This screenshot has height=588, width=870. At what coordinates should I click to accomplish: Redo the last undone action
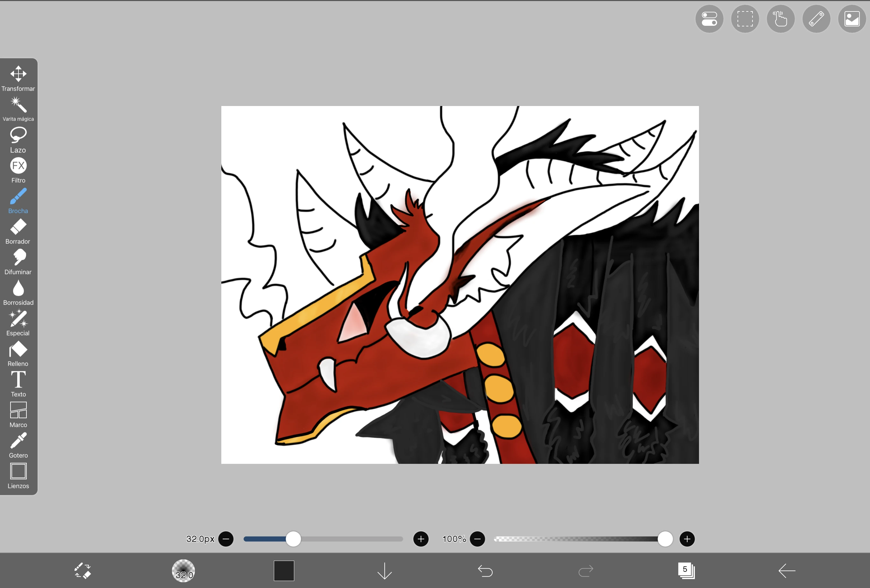point(586,570)
